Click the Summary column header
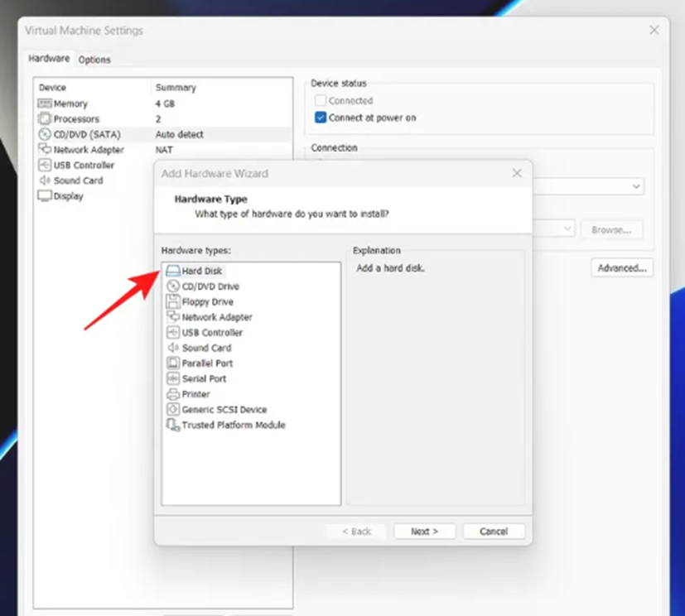Screen dimensions: 685x616 pyautogui.click(x=176, y=87)
